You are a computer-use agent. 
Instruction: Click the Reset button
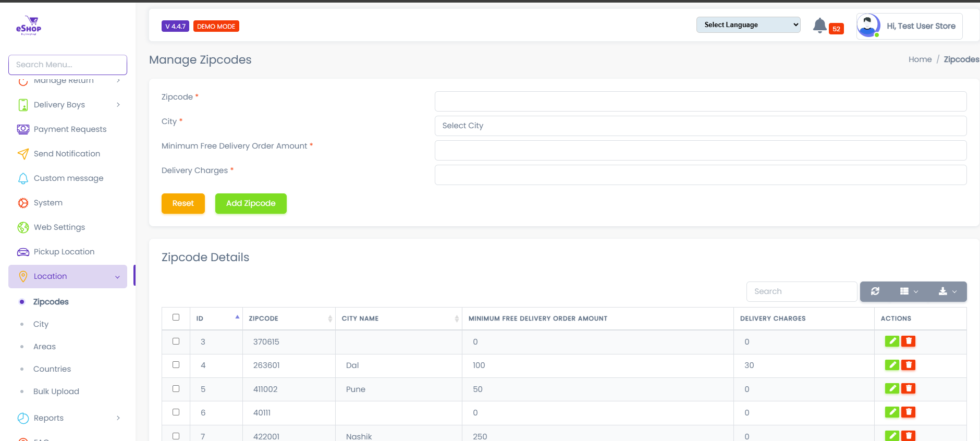(183, 203)
